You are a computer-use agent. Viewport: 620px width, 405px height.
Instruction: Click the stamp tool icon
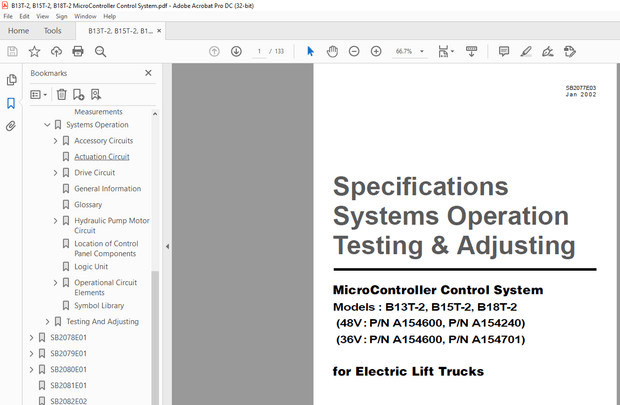click(570, 51)
